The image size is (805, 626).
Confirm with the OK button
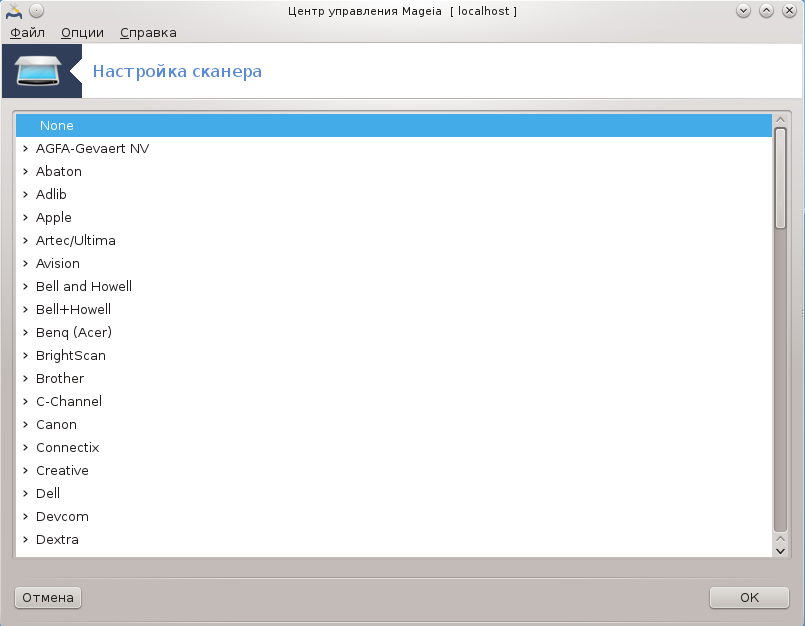click(x=749, y=598)
